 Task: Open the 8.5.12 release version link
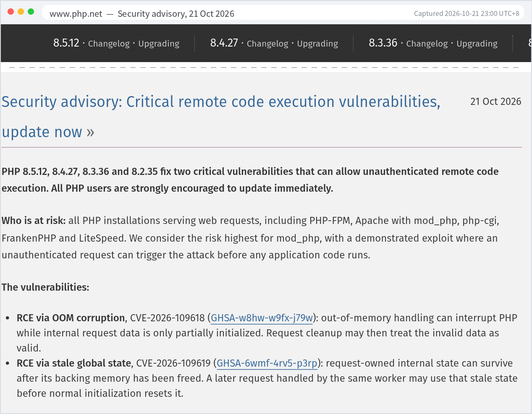pos(66,43)
